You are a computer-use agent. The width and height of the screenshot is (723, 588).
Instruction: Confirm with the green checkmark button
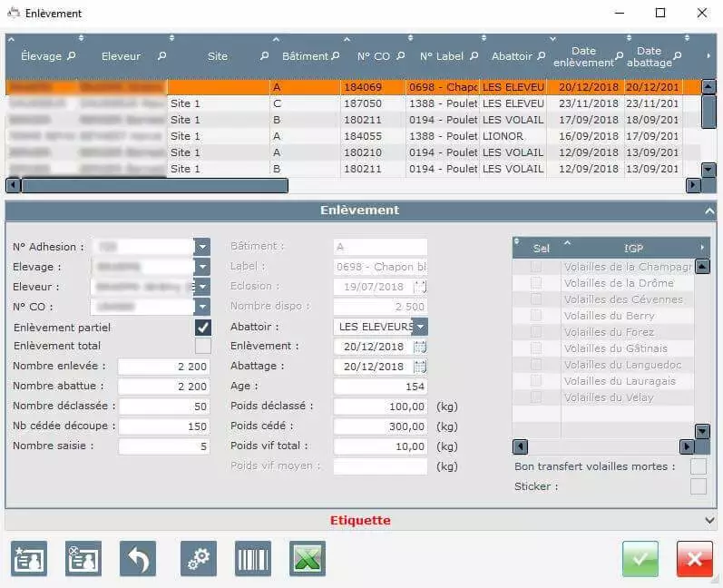640,559
